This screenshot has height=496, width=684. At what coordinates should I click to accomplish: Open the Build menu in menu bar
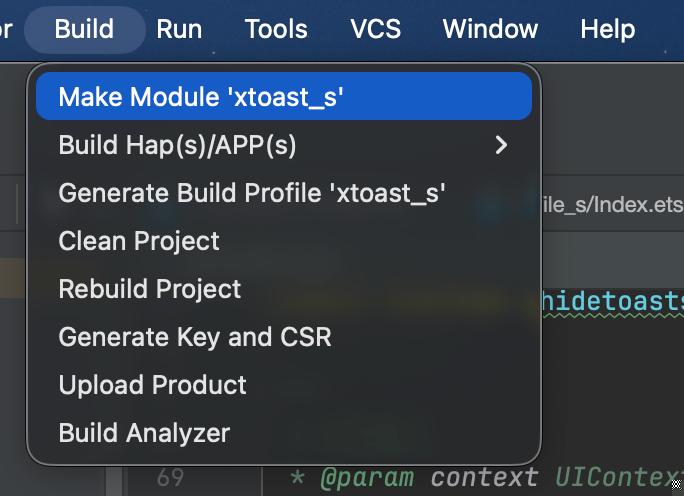84,29
